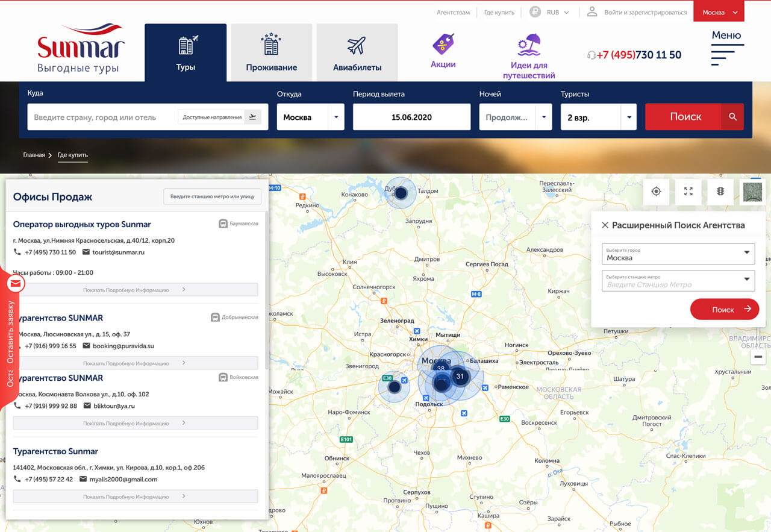The image size is (771, 532).
Task: Click the Sunmar logo
Action: 81,48
